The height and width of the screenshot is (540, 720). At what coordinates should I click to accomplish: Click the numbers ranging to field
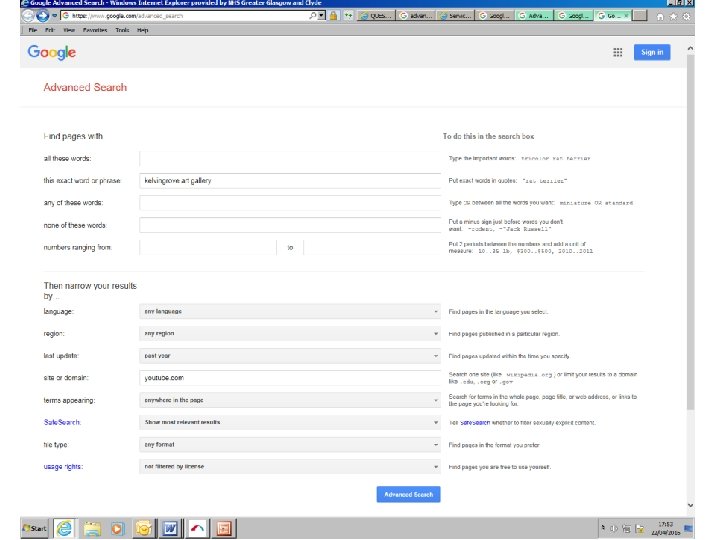(372, 247)
